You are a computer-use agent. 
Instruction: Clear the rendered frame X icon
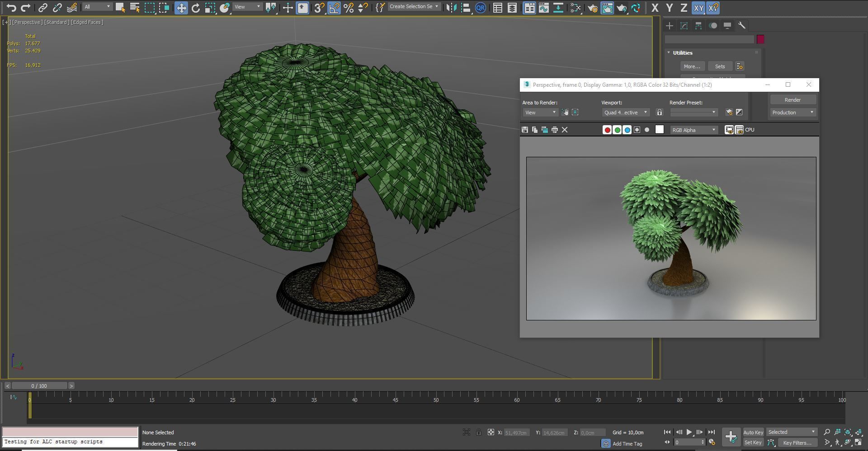point(565,130)
